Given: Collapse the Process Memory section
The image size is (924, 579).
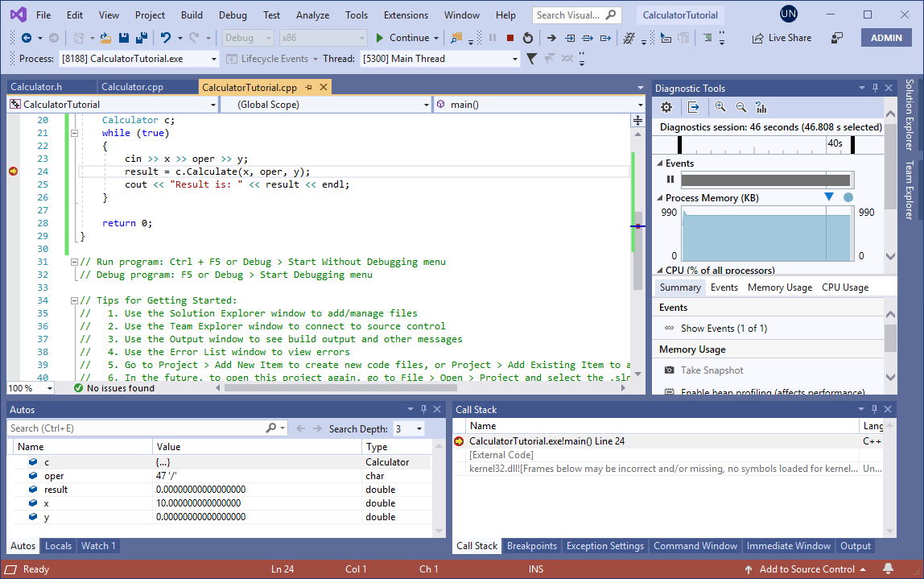Looking at the screenshot, I should [662, 197].
